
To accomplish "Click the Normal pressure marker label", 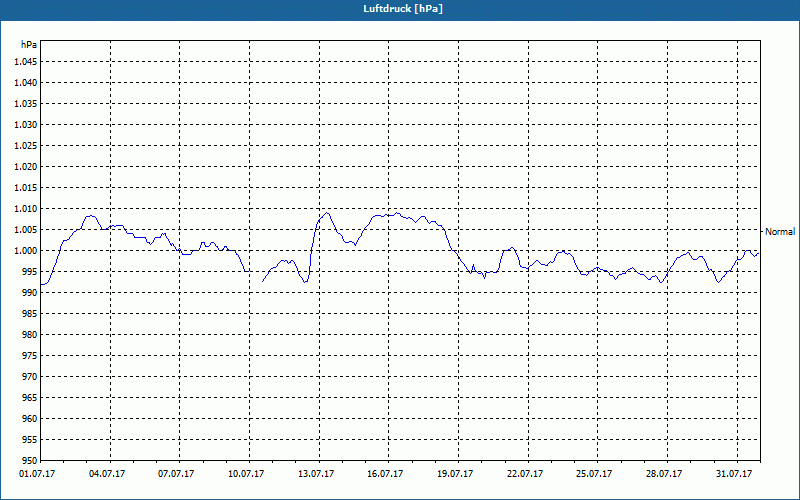I will tap(780, 232).
